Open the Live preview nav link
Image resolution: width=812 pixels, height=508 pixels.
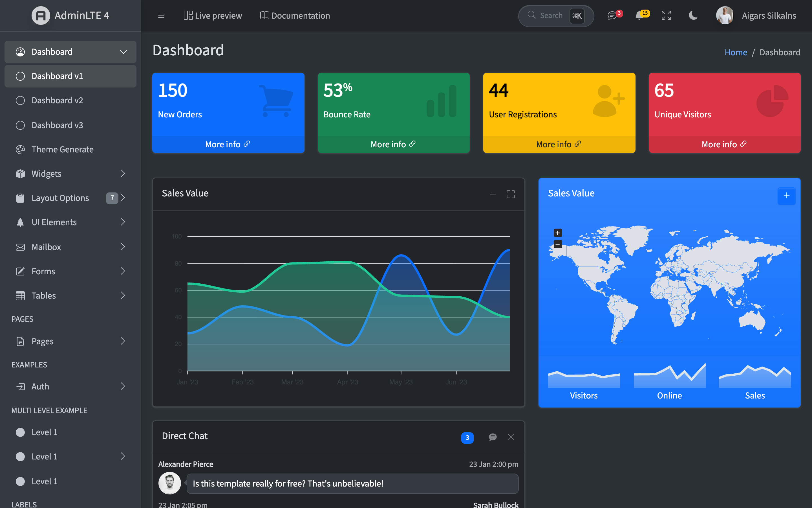click(x=213, y=16)
